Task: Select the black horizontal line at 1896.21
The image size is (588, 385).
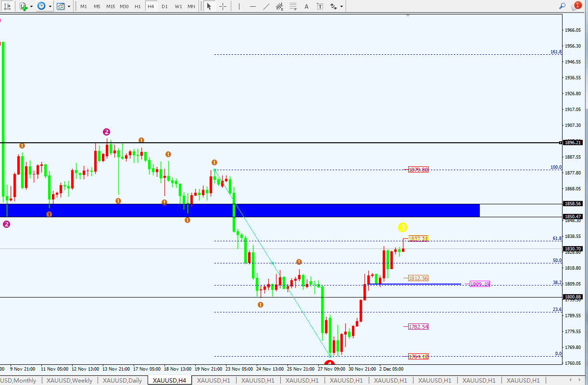Action: pos(281,143)
